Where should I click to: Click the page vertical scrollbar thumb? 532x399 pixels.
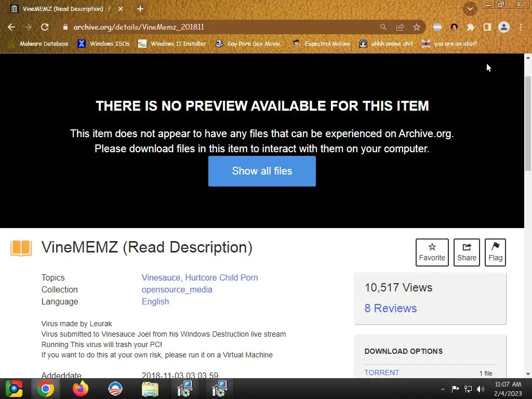528,124
